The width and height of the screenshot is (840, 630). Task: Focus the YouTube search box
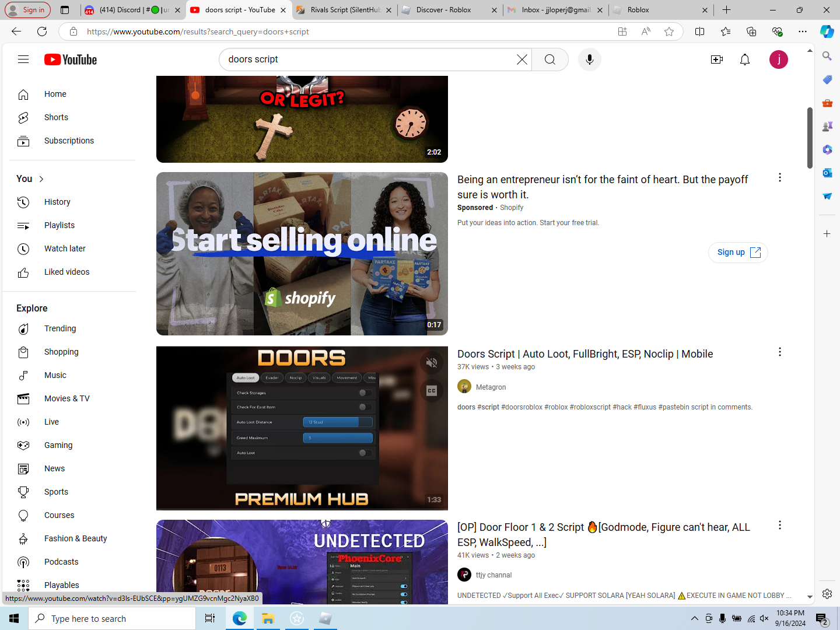(370, 60)
